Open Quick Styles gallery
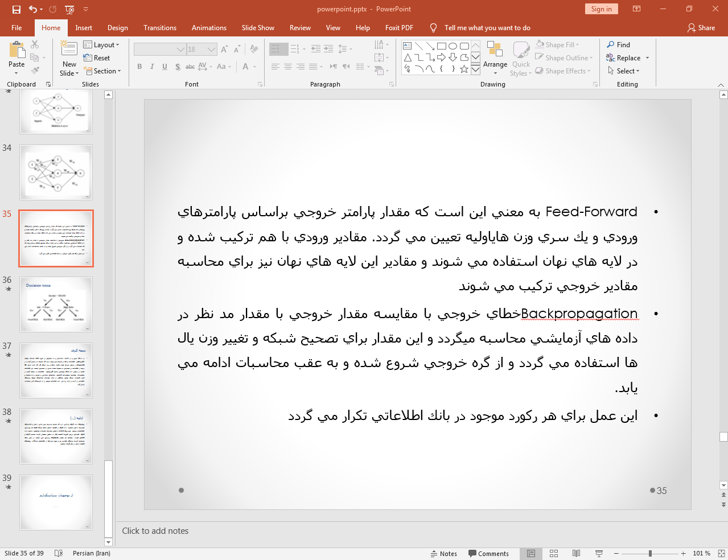 [521, 59]
